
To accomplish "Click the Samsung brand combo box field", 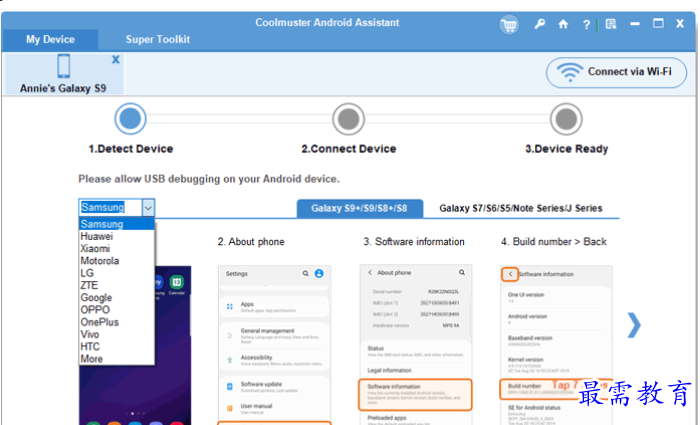I will pyautogui.click(x=111, y=208).
